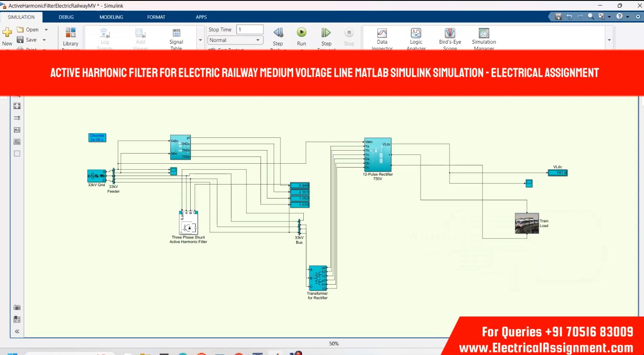Expand the Open dropdown arrow

click(x=46, y=30)
